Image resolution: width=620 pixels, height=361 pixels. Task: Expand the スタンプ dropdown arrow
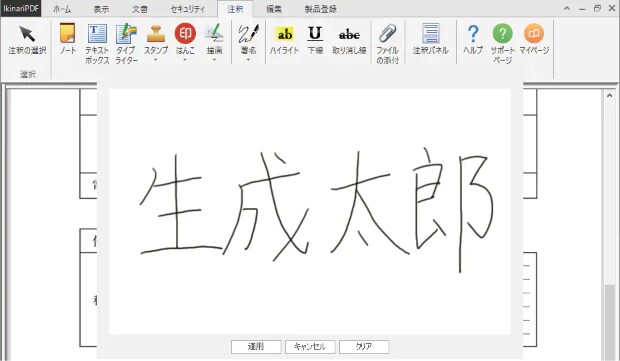(156, 60)
